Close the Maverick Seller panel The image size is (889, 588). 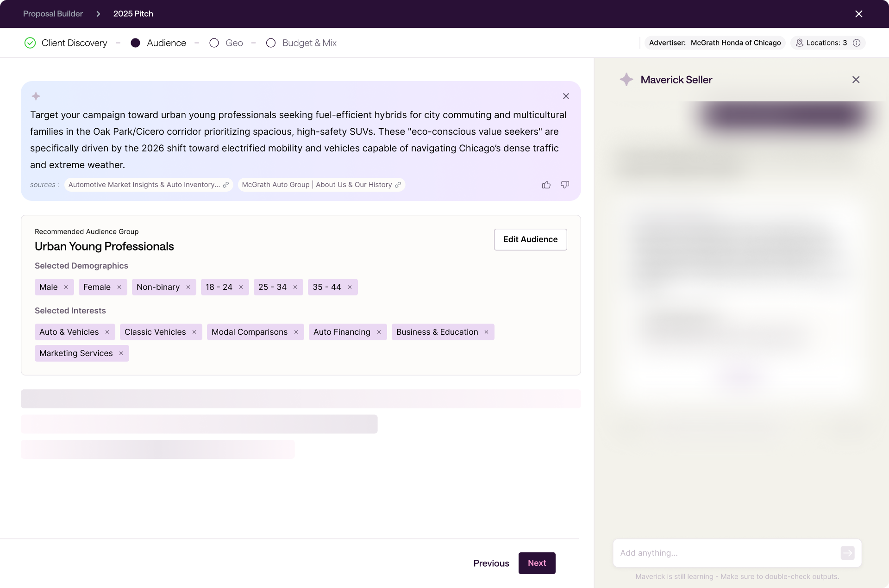point(856,80)
